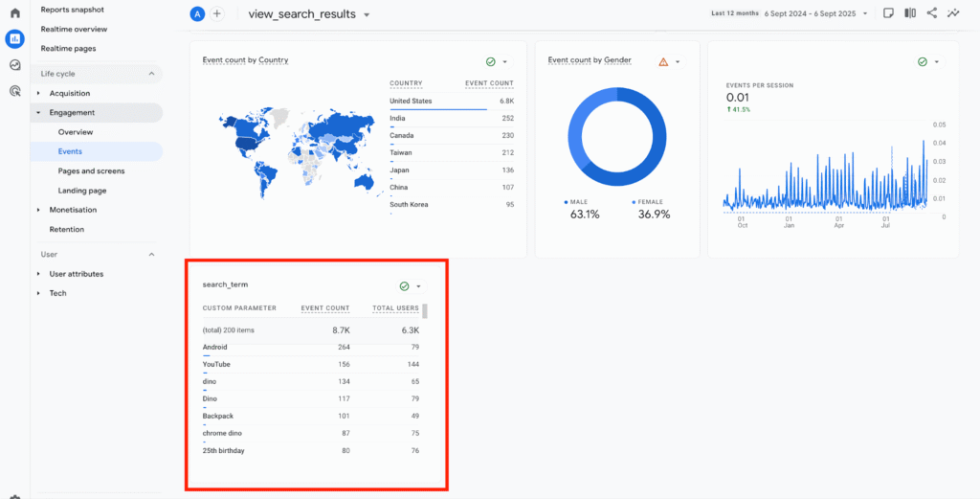Image resolution: width=980 pixels, height=499 pixels.
Task: Open the Landing page report
Action: 81,191
